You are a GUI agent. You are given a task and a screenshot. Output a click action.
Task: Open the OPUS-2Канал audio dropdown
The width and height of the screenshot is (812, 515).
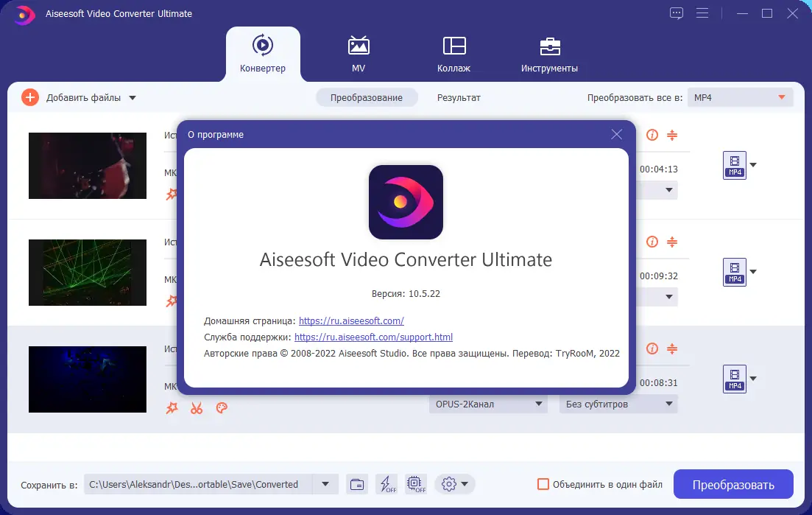pos(488,404)
